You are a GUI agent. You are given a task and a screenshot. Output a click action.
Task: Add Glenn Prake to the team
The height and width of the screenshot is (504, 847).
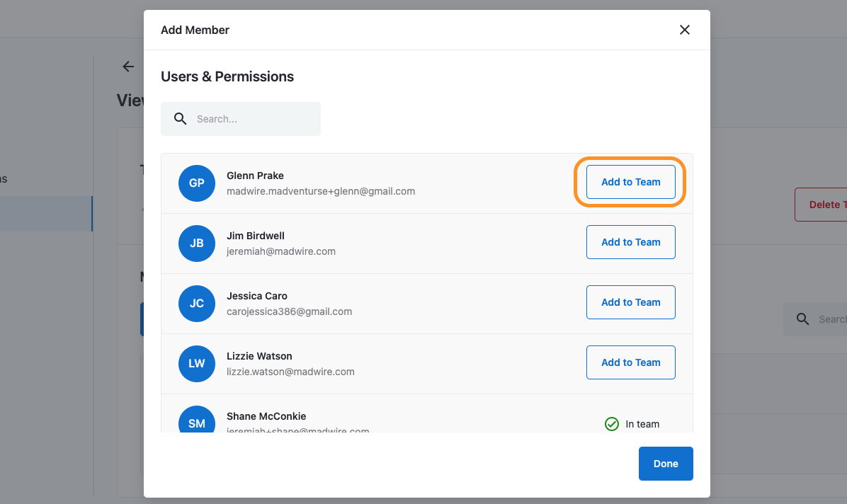[631, 182]
